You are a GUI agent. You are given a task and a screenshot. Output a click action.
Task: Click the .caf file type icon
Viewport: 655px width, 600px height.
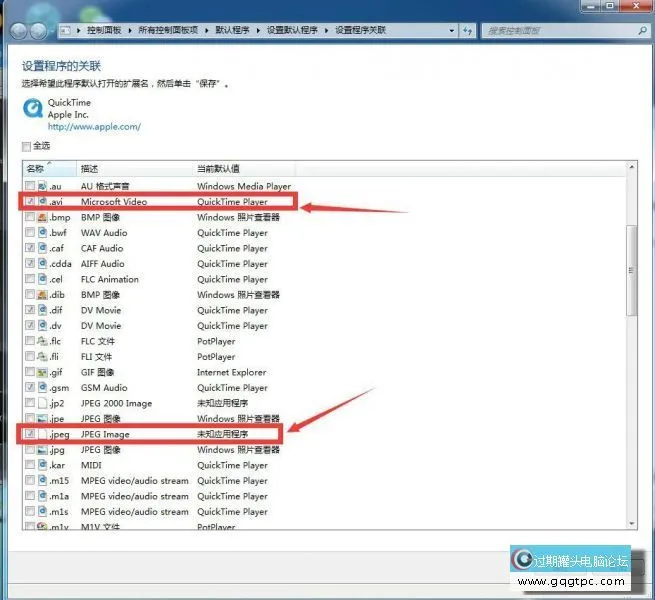42,248
